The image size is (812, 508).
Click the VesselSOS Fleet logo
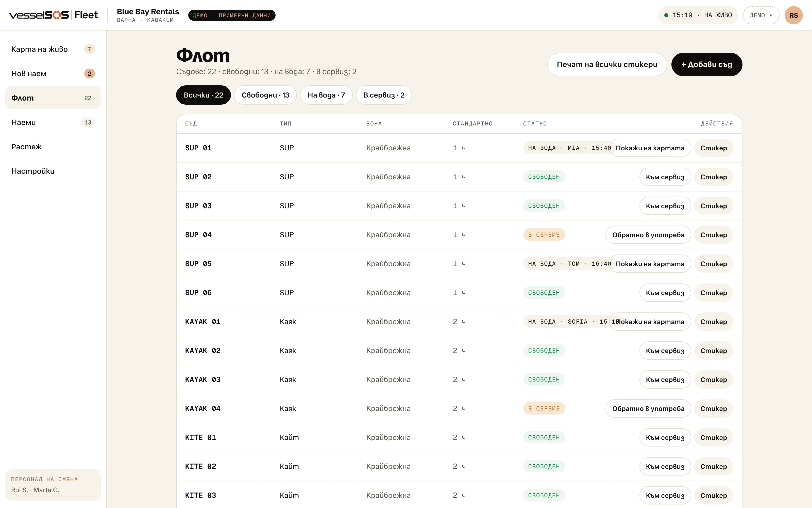54,15
